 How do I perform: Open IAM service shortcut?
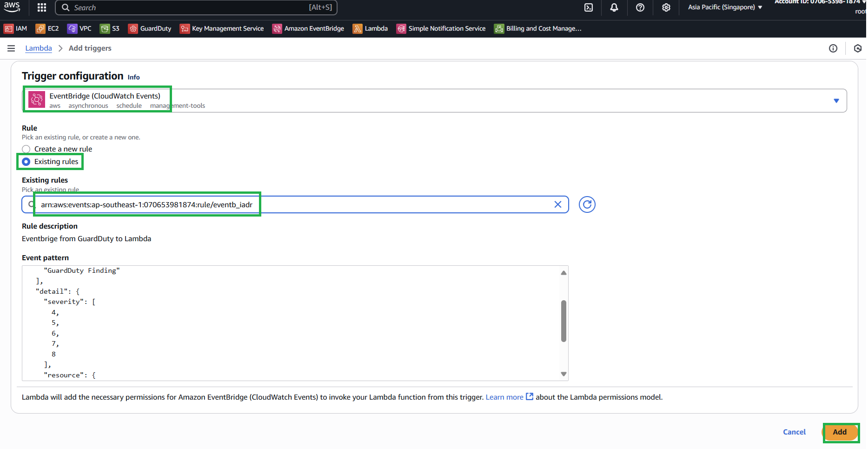(15, 29)
